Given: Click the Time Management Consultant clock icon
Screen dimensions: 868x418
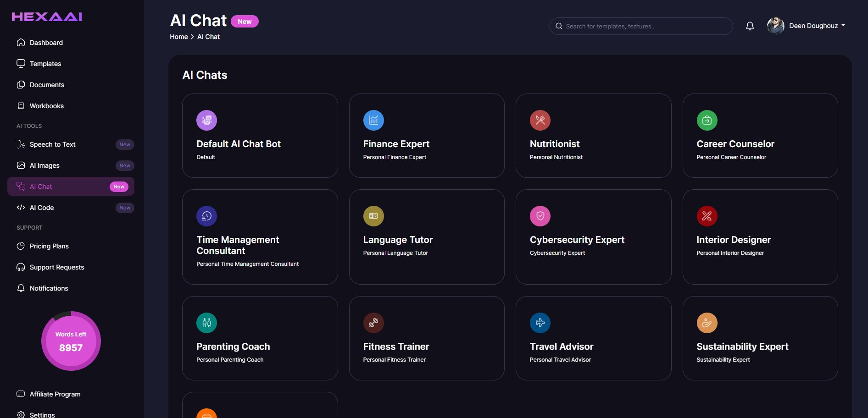Looking at the screenshot, I should (206, 216).
